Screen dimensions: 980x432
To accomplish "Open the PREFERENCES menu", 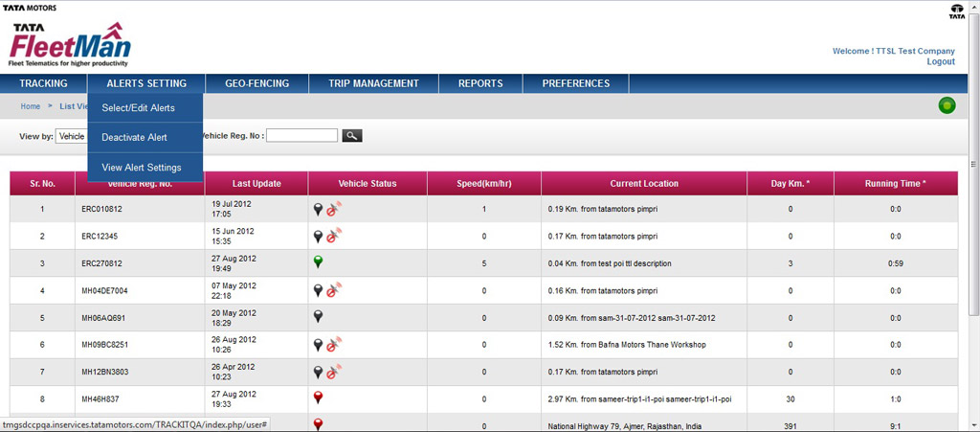I will (575, 83).
